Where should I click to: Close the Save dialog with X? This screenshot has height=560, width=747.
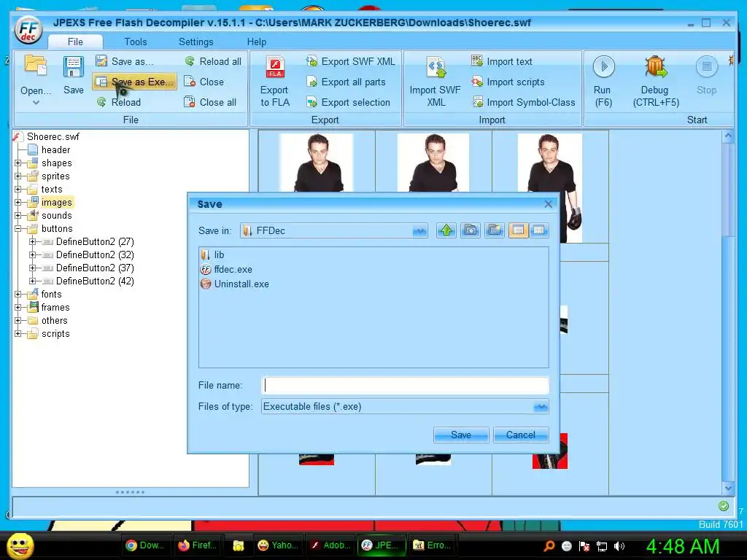[x=549, y=204]
